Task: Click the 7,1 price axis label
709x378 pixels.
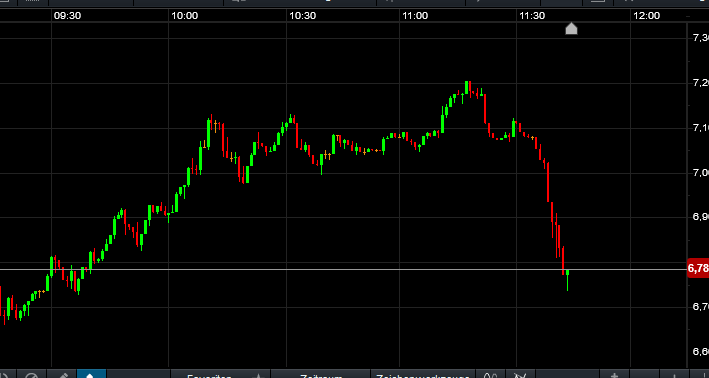Action: [700, 128]
